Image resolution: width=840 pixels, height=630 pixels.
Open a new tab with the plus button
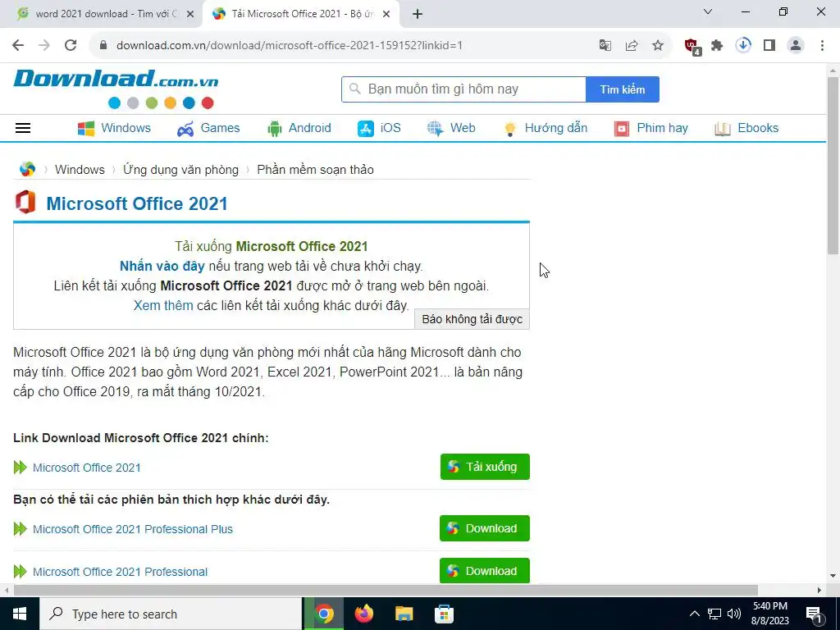click(418, 15)
